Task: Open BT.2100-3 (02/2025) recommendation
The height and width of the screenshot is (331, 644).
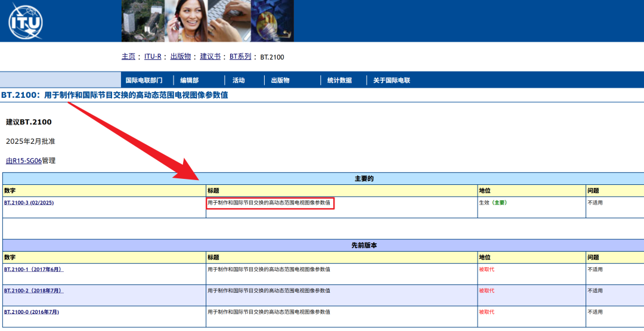Action: click(29, 202)
